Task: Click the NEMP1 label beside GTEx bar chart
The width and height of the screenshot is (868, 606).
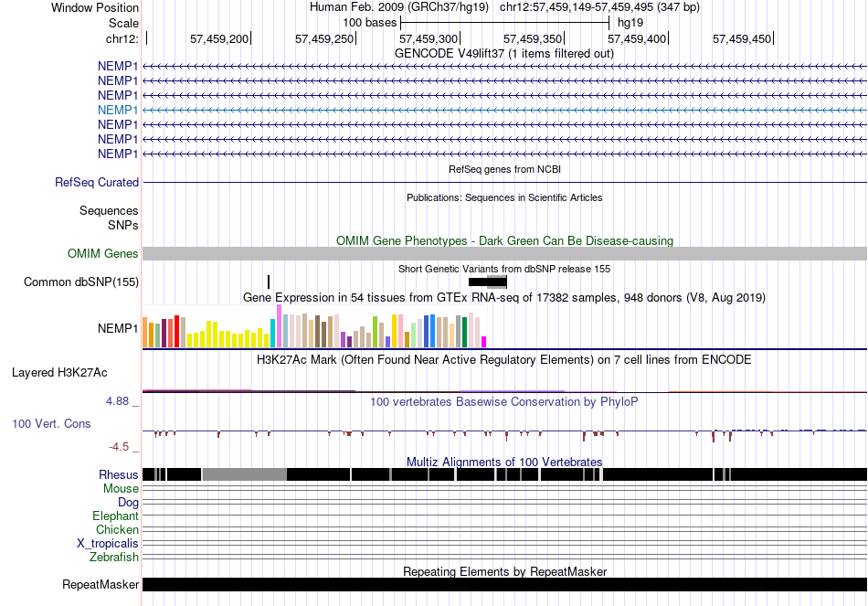Action: (x=118, y=328)
